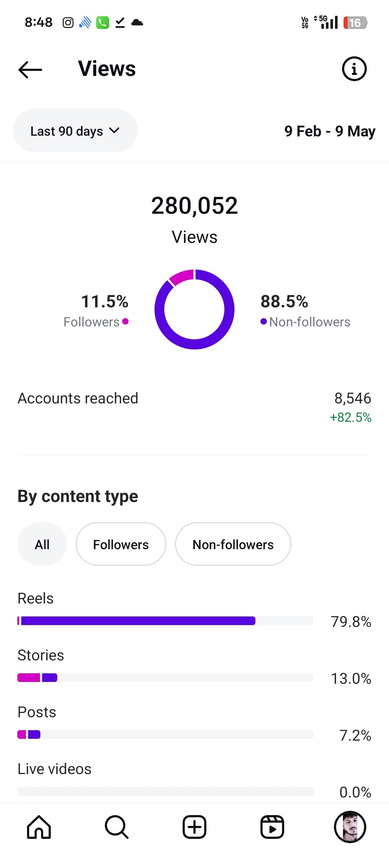Open the Accounts reached row

tap(194, 407)
